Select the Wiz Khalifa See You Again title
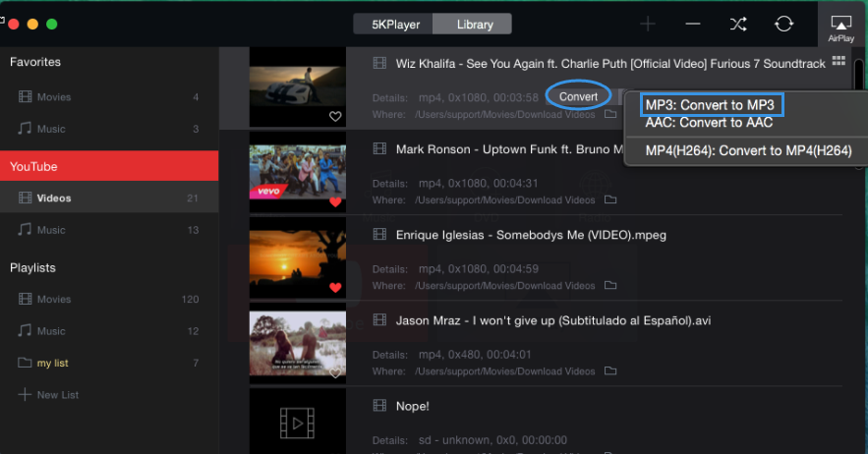 pos(610,64)
